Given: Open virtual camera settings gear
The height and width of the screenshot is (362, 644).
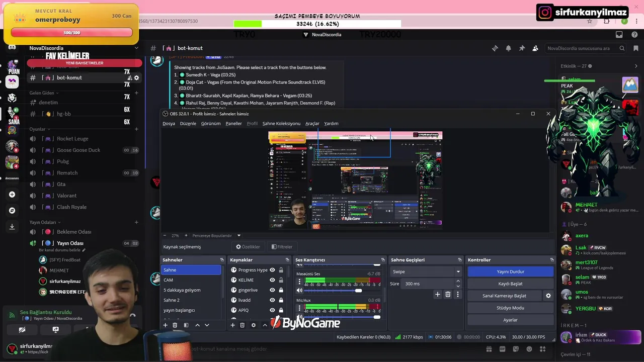Looking at the screenshot, I should [x=548, y=296].
